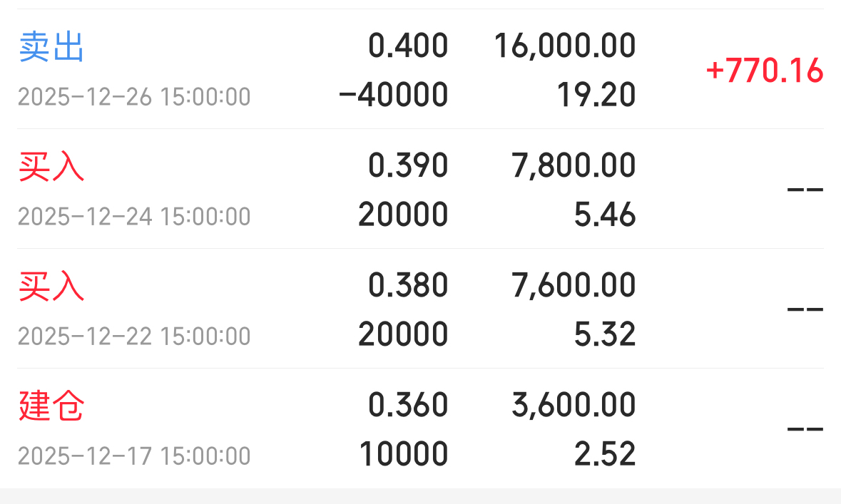Screen dimensions: 841x504
Task: Click the 0.400 sell price
Action: tap(408, 46)
